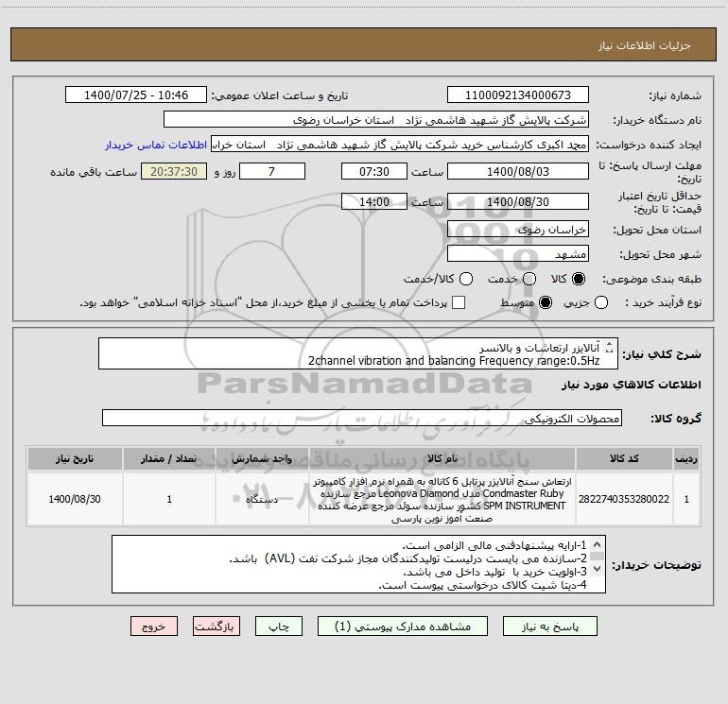Click scroll-down arrow in توضیحات خریدار box
The width and height of the screenshot is (728, 704).
point(598,568)
